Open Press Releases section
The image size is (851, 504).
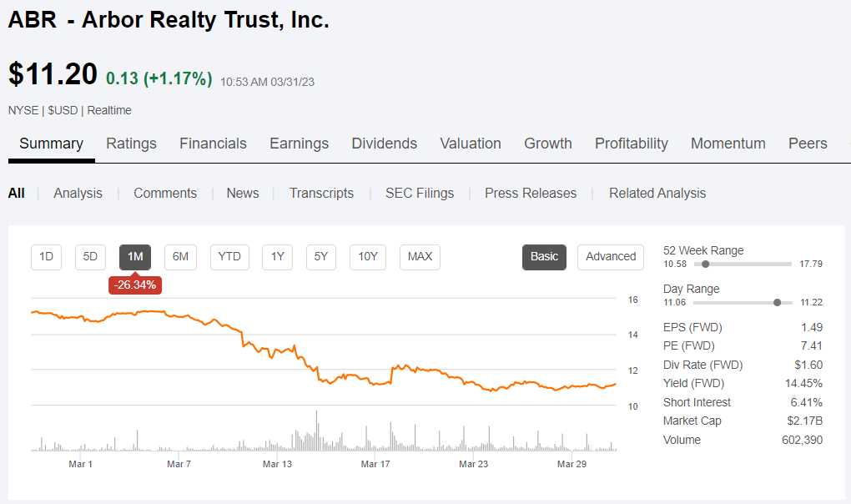530,193
